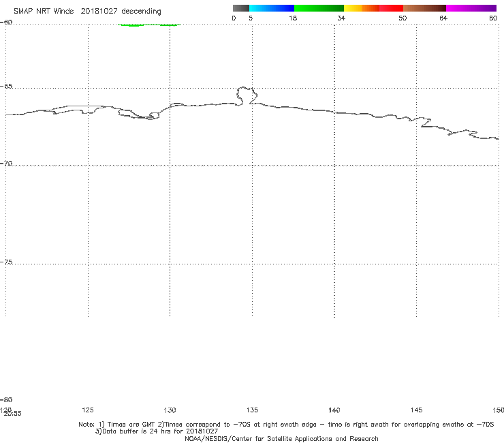Click the swath time label '20:55'
Screen dimensions: 504x443
pos(12,414)
